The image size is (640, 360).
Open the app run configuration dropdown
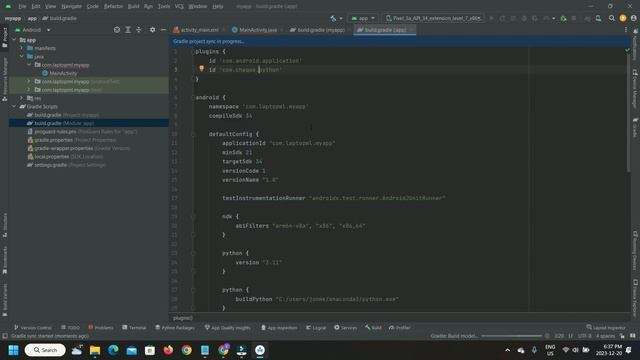[x=363, y=18]
